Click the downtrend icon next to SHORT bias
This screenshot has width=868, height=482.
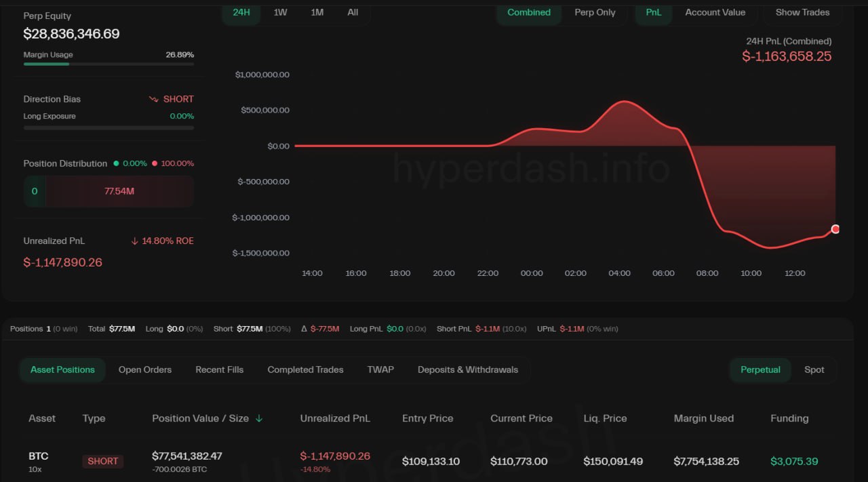point(153,99)
